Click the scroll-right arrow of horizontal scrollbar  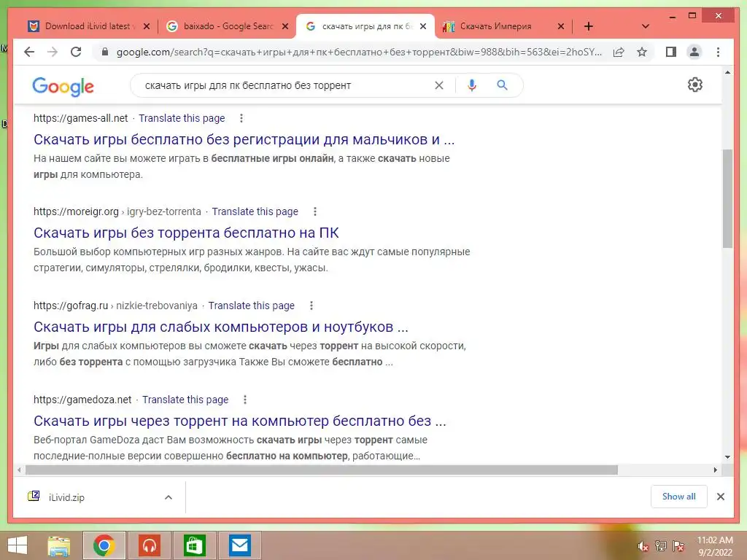(715, 470)
